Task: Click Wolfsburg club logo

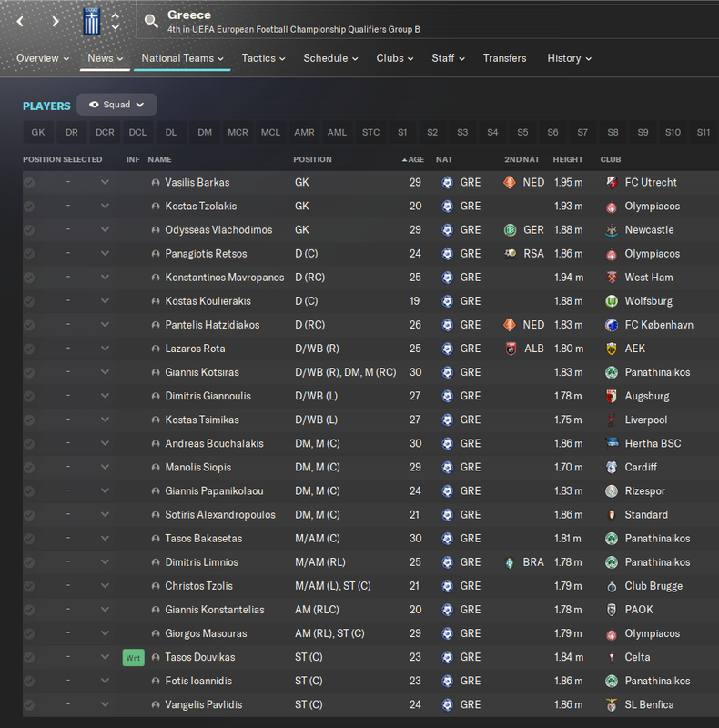Action: [x=612, y=301]
